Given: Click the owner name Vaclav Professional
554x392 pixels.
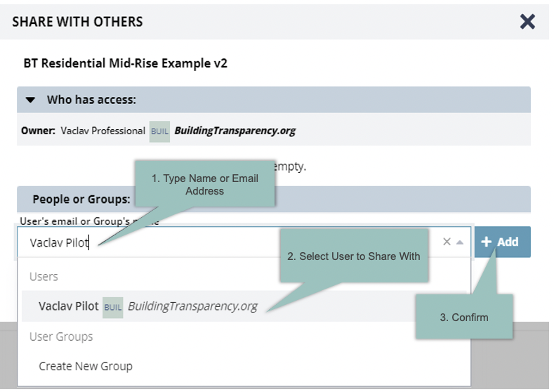Looking at the screenshot, I should [x=103, y=131].
